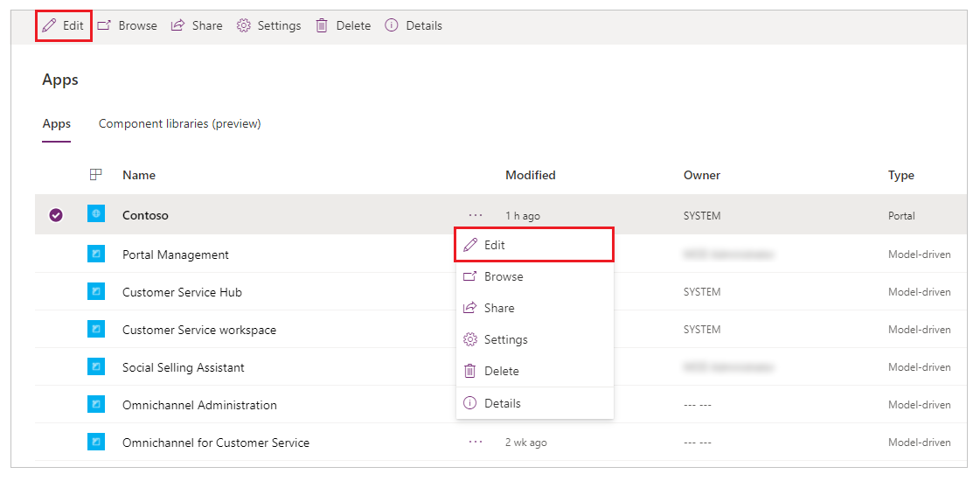Choose Share in the context menu
Screen dimensions: 980x481
click(534, 309)
